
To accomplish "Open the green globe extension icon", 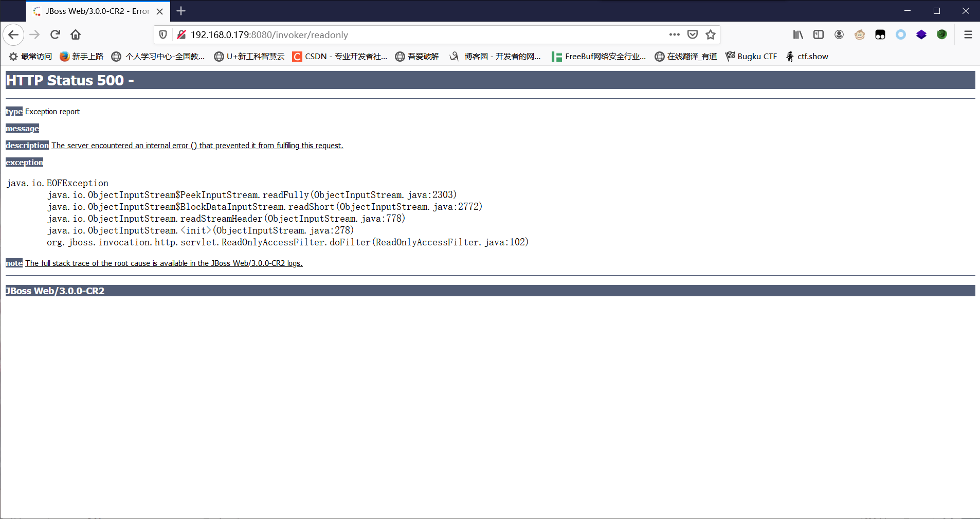I will (942, 34).
